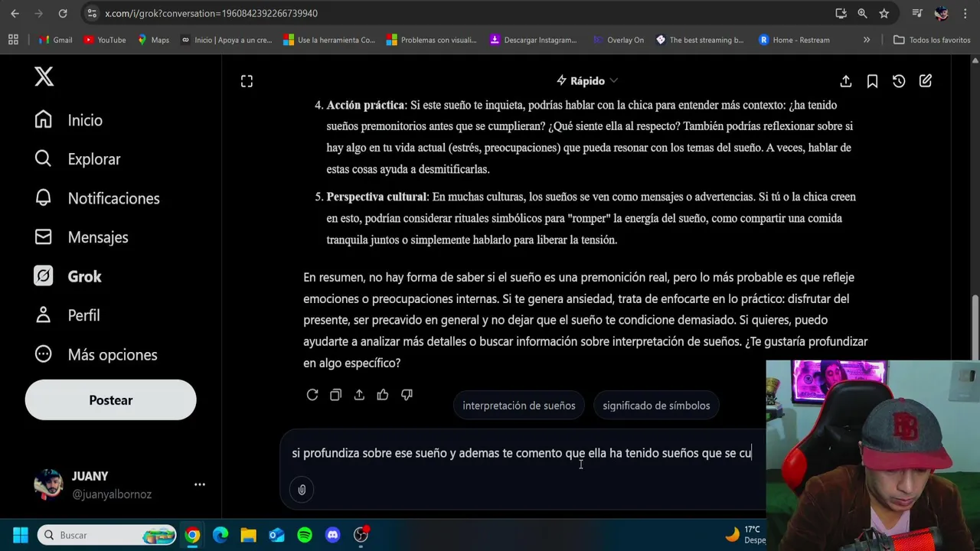980x551 pixels.
Task: Open Maps bookmark
Action: click(153, 40)
